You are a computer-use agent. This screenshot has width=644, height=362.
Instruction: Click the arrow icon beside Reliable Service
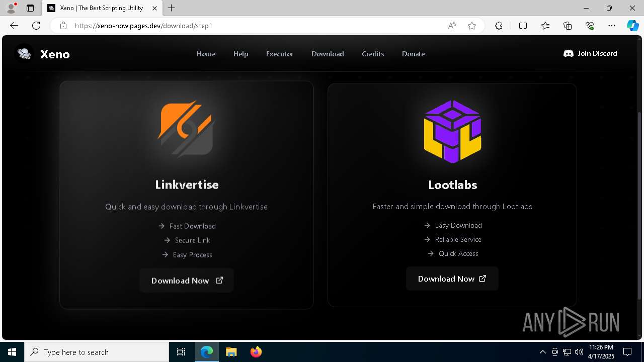(x=427, y=239)
